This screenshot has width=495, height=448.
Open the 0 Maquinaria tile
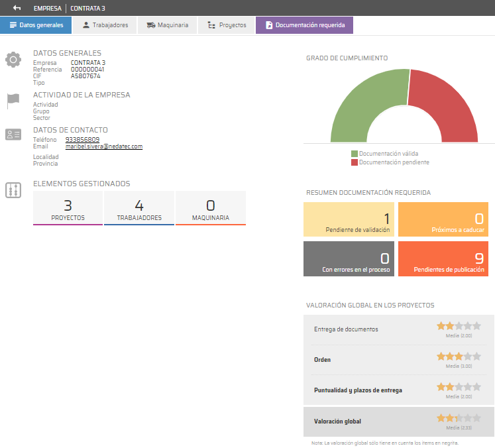pyautogui.click(x=211, y=208)
